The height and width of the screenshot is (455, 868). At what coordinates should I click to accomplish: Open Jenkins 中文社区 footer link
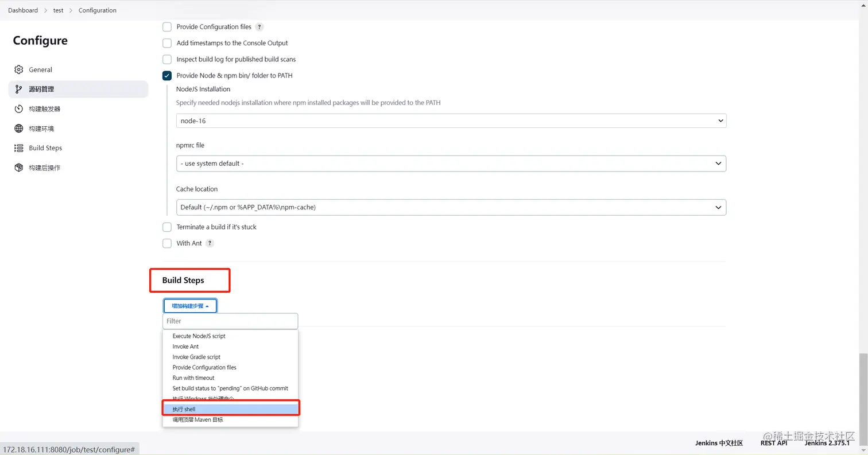[719, 443]
